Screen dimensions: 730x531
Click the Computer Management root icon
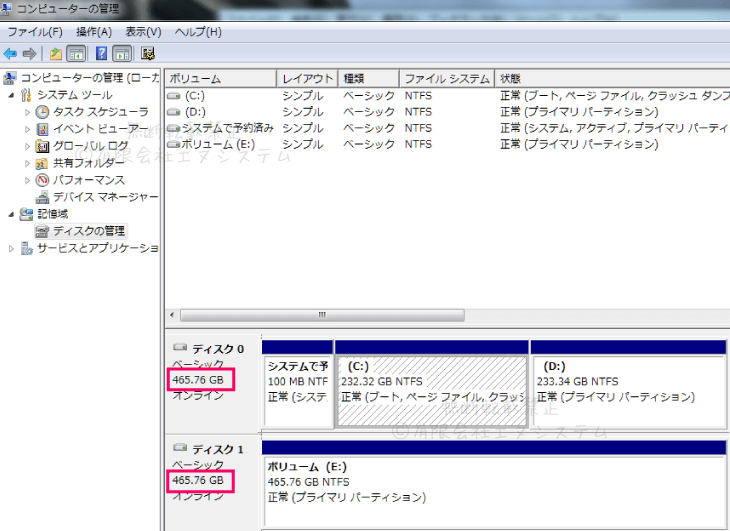10,78
